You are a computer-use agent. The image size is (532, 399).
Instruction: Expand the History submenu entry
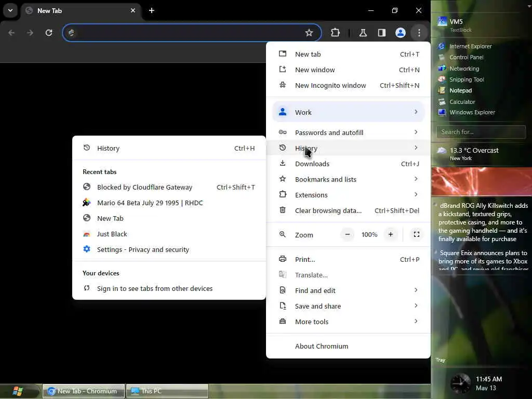click(x=349, y=148)
